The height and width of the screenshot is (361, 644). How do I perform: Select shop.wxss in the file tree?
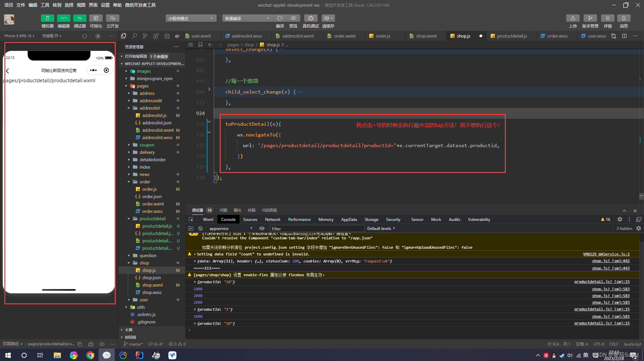(152, 292)
